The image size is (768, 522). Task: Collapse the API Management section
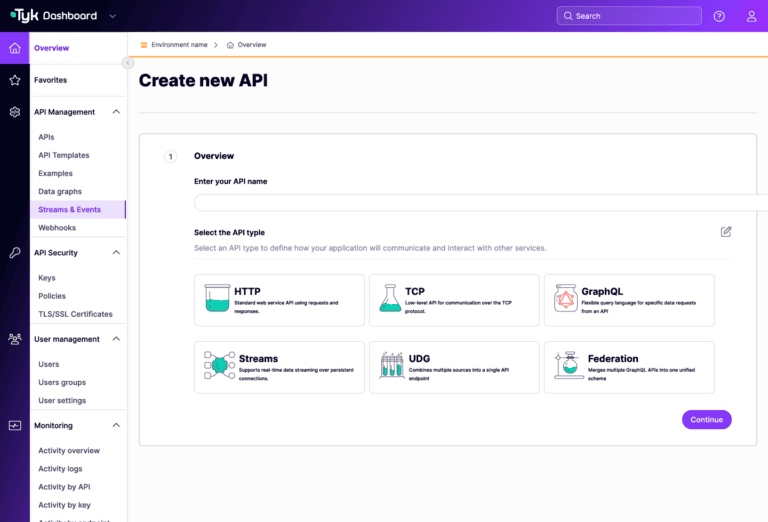coord(116,112)
